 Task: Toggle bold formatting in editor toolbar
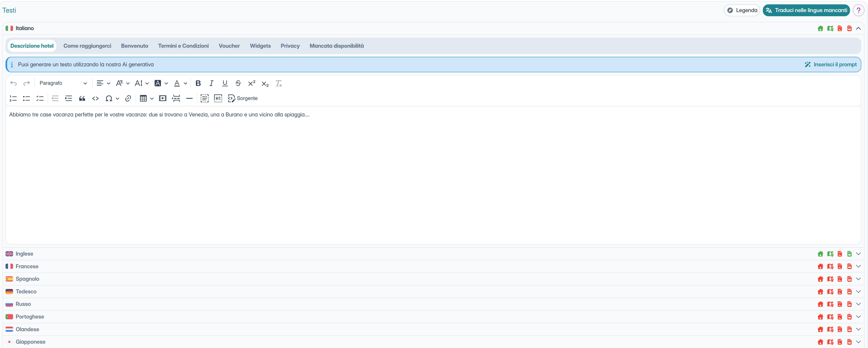[x=198, y=83]
